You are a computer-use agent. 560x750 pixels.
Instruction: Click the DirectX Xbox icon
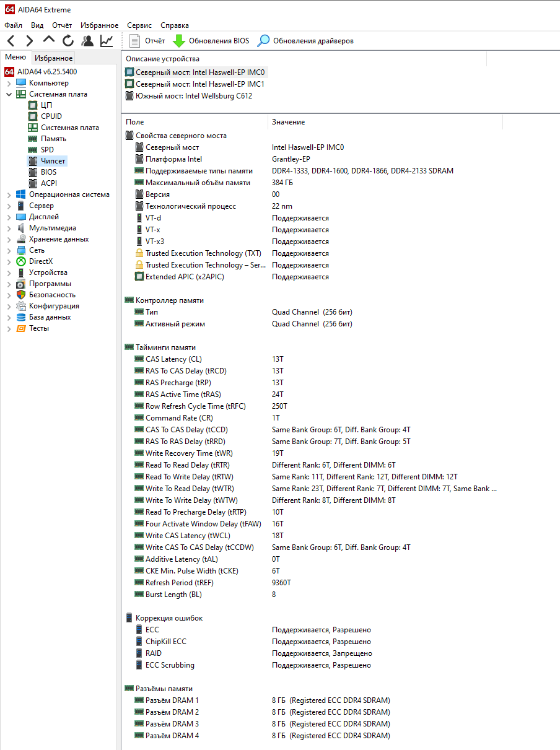click(21, 261)
